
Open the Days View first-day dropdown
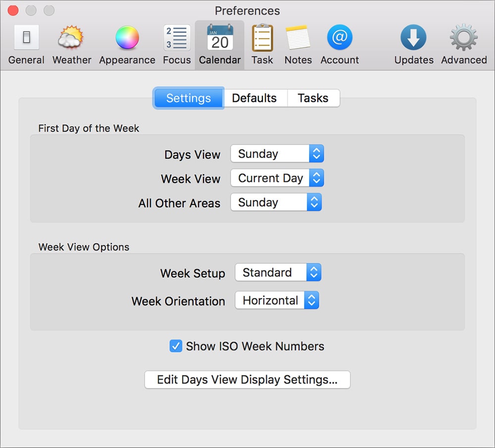pos(277,154)
